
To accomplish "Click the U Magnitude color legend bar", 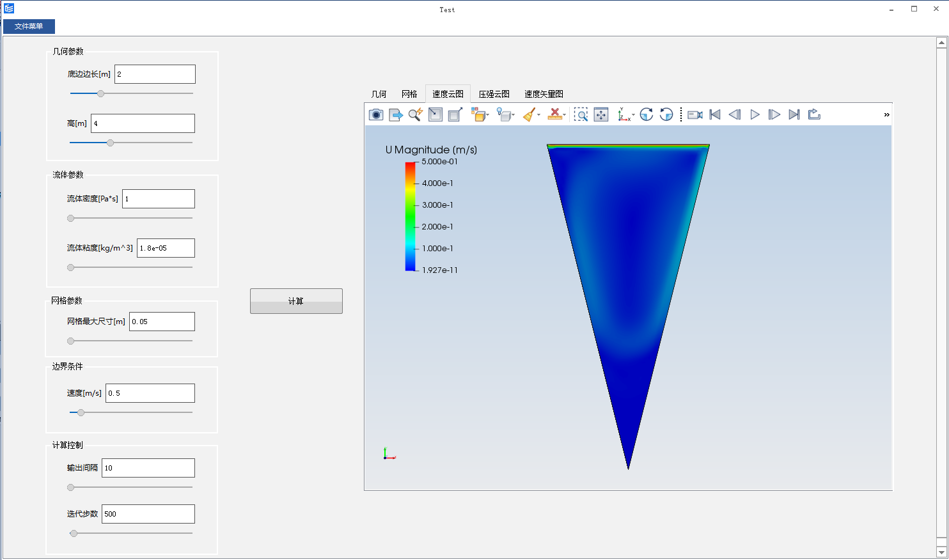I will click(410, 216).
